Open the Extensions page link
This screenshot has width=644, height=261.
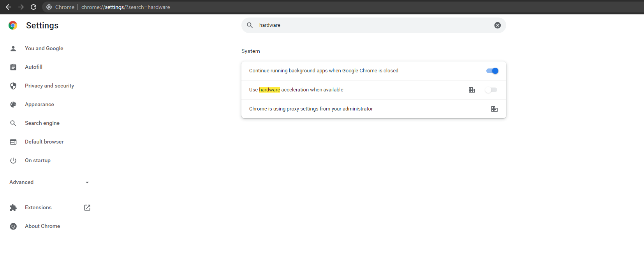38,207
